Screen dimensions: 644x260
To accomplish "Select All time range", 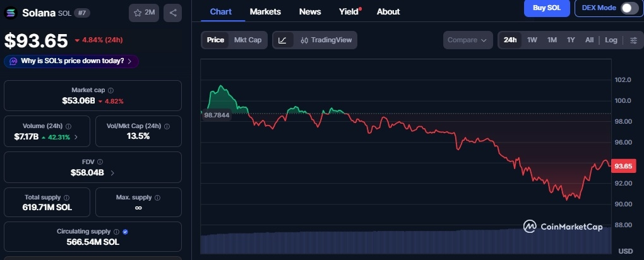I will point(589,40).
